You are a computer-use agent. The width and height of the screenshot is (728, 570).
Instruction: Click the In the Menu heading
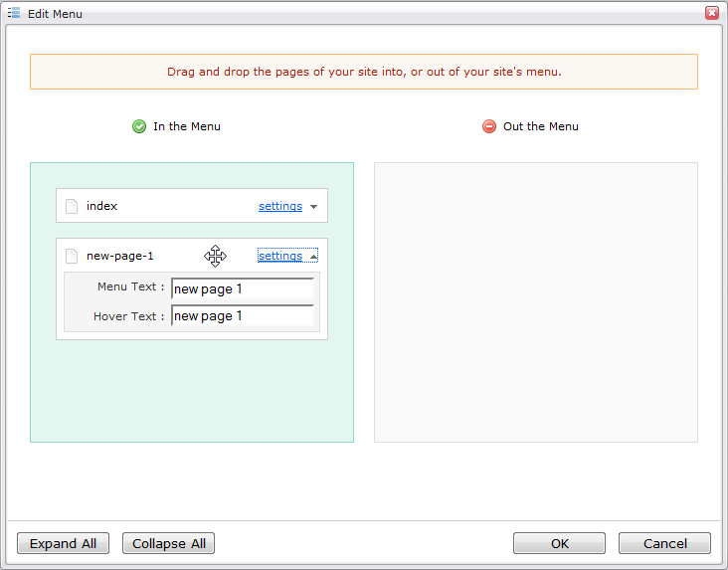point(187,126)
